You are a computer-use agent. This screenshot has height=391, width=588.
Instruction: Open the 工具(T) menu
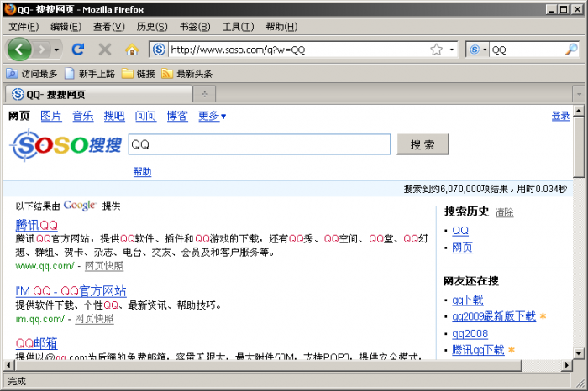point(238,27)
